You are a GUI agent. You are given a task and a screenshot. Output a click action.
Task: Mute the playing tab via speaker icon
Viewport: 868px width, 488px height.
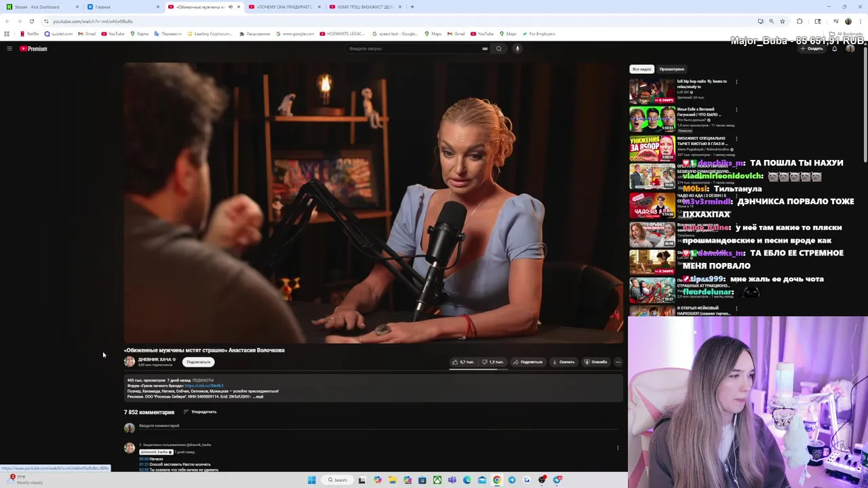pos(230,7)
